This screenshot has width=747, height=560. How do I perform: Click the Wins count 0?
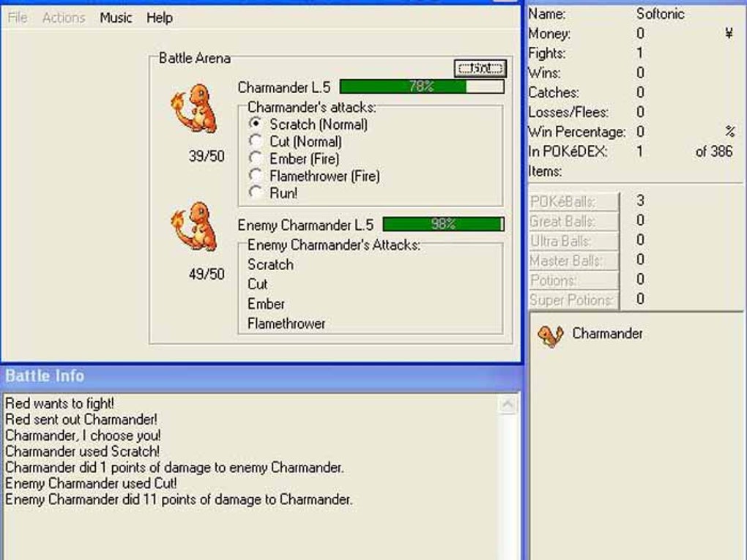point(640,72)
